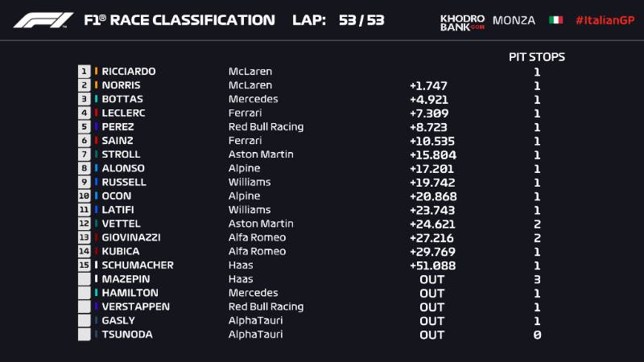Viewport: 644px width, 362px height.
Task: Click the Red Bull Racing team in Perez's row
Action: 266,127
